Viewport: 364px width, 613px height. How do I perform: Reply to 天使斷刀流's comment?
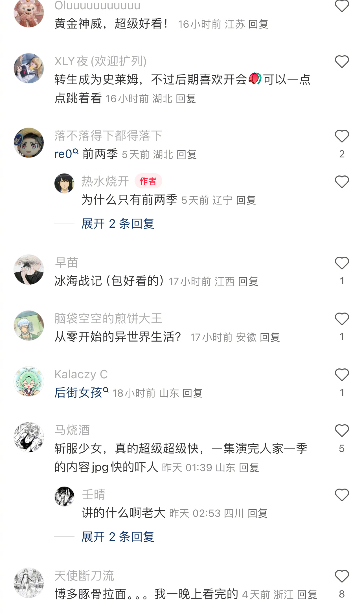pos(307,595)
